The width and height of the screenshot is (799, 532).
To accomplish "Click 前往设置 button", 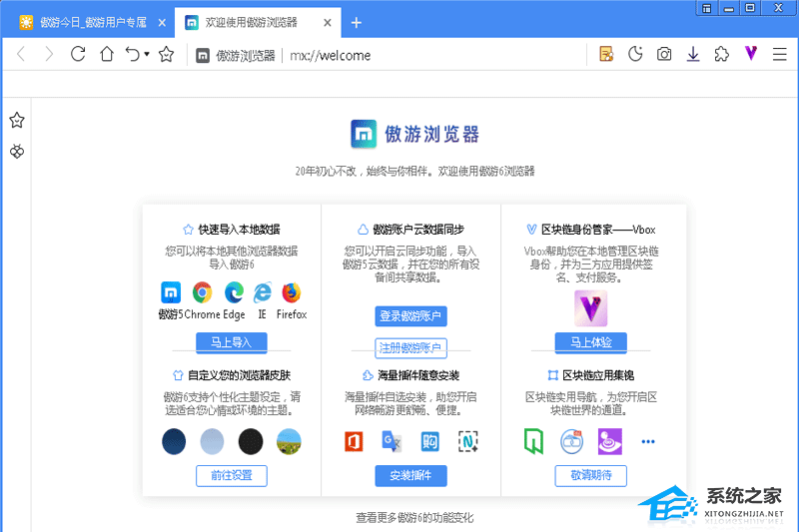I will (x=232, y=475).
